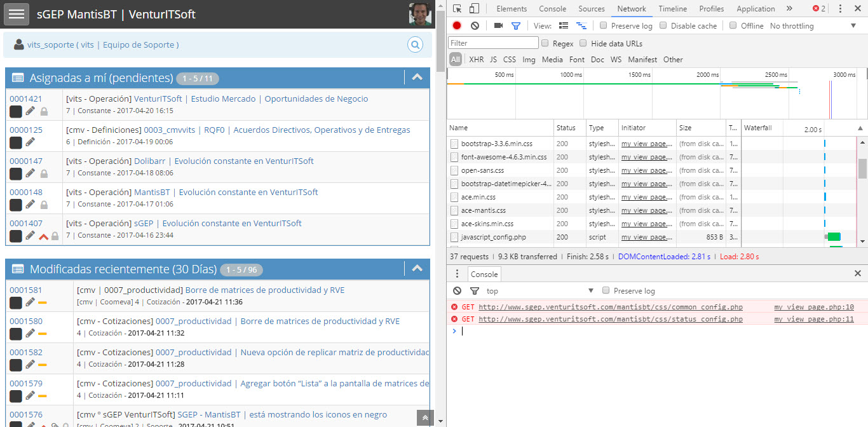Screen dimensions: 868x427
Task: Open the failed common_config.php URL in console
Action: 610,308
